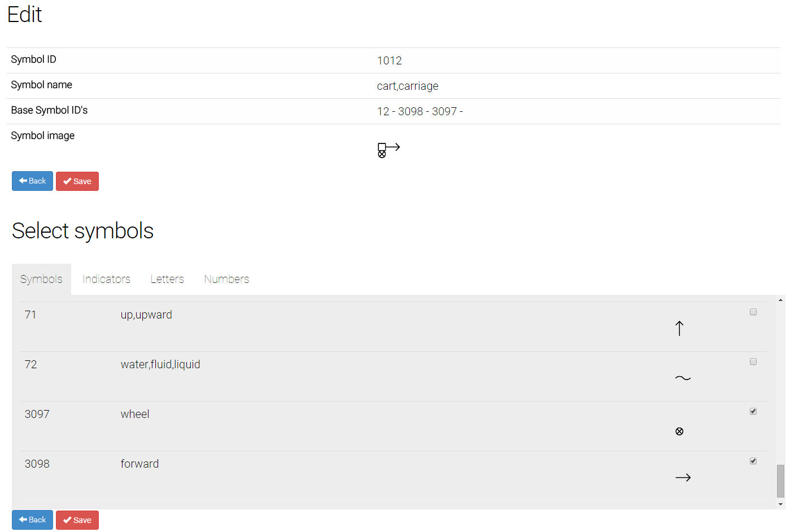Click the Edit page heading
This screenshot has width=786, height=532.
click(25, 14)
